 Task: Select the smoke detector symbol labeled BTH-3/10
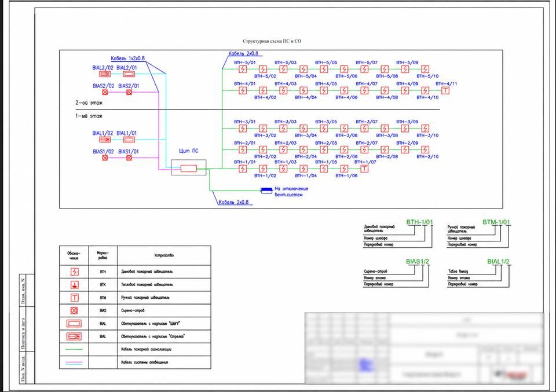[425, 129]
